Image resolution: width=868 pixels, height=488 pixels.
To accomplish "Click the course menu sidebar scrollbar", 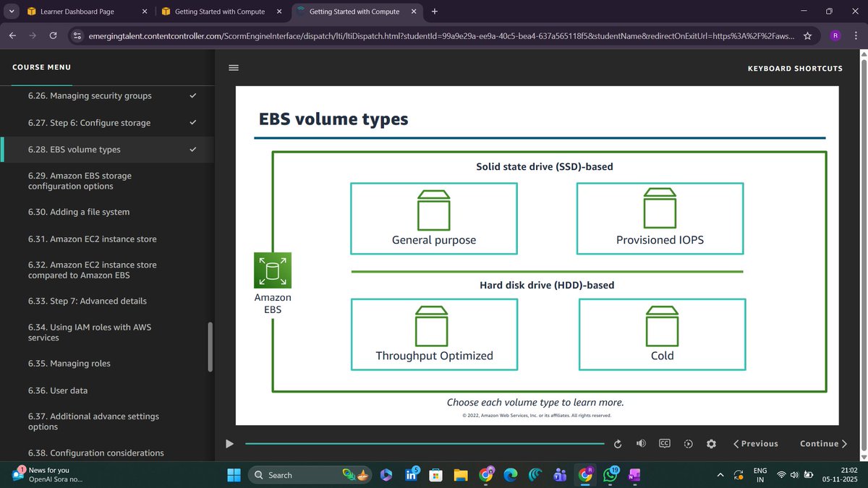I will click(210, 346).
